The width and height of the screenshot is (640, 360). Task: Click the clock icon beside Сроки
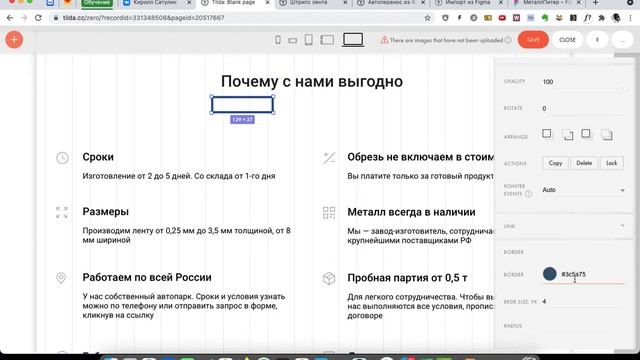pos(62,158)
